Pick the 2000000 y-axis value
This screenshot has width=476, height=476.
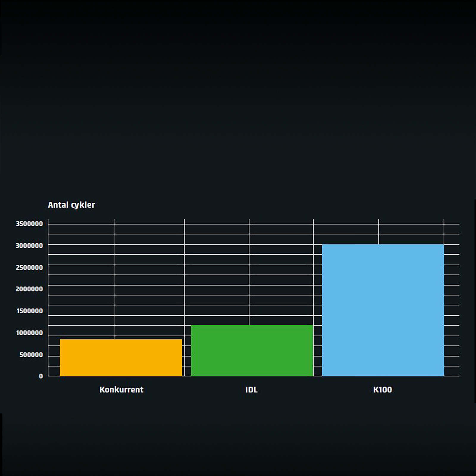tap(29, 289)
